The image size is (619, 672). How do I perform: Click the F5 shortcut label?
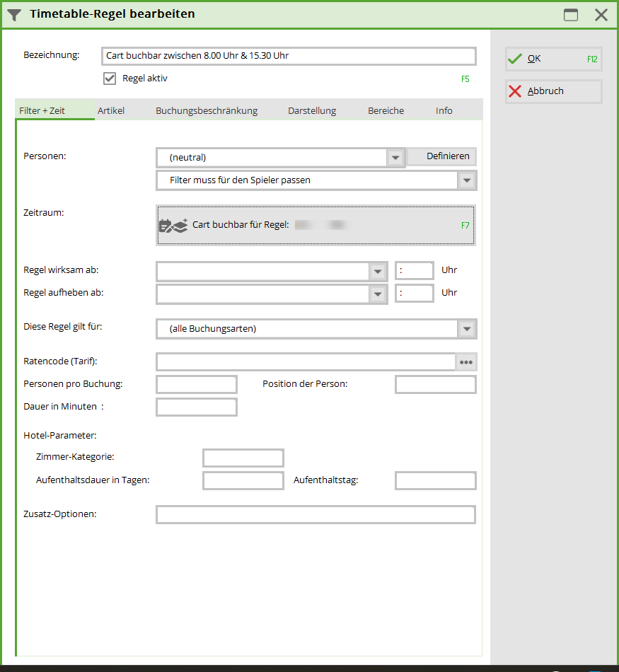click(x=465, y=79)
